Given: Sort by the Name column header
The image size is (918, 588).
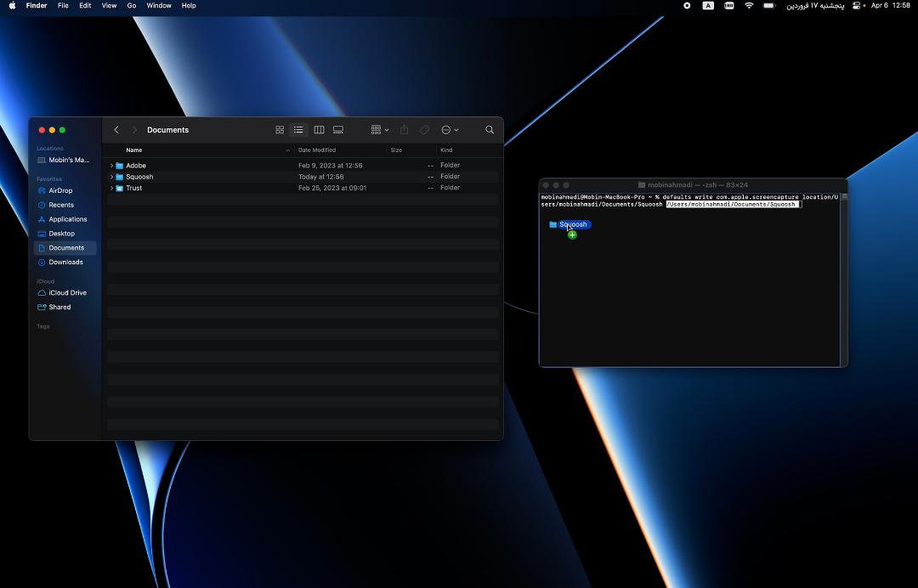Looking at the screenshot, I should [x=134, y=150].
